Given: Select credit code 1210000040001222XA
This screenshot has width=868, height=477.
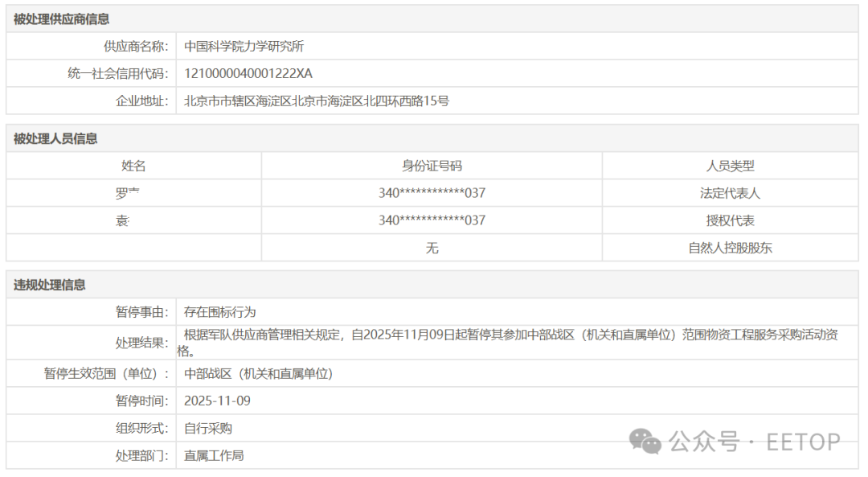Looking at the screenshot, I should point(248,74).
